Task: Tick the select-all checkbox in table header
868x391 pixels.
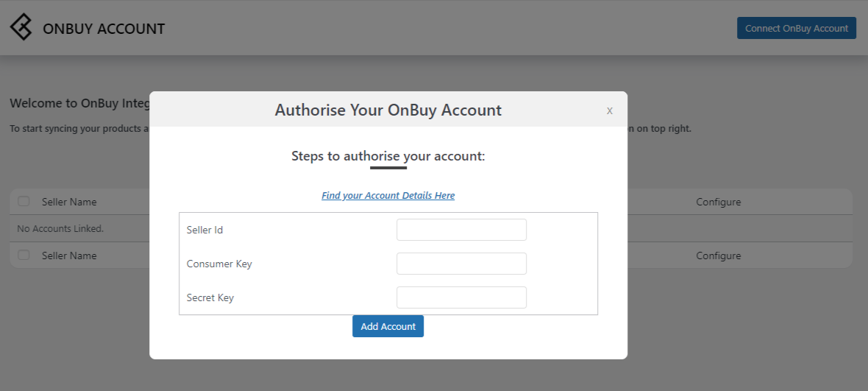Action: pos(24,202)
